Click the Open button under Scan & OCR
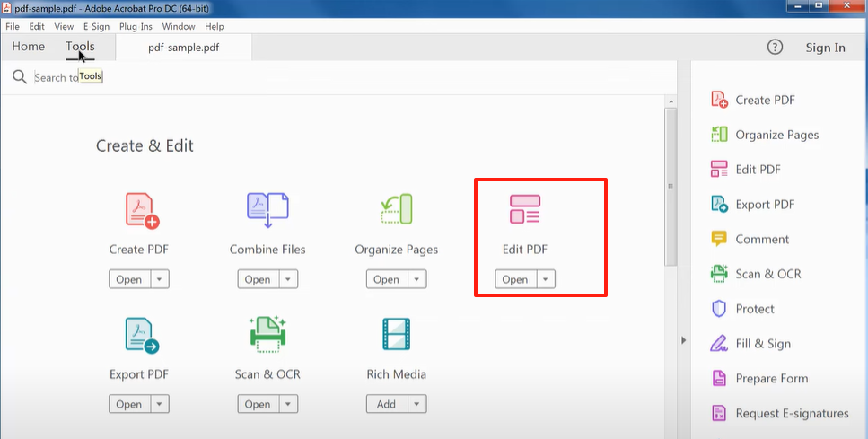This screenshot has height=439, width=868. click(x=258, y=404)
